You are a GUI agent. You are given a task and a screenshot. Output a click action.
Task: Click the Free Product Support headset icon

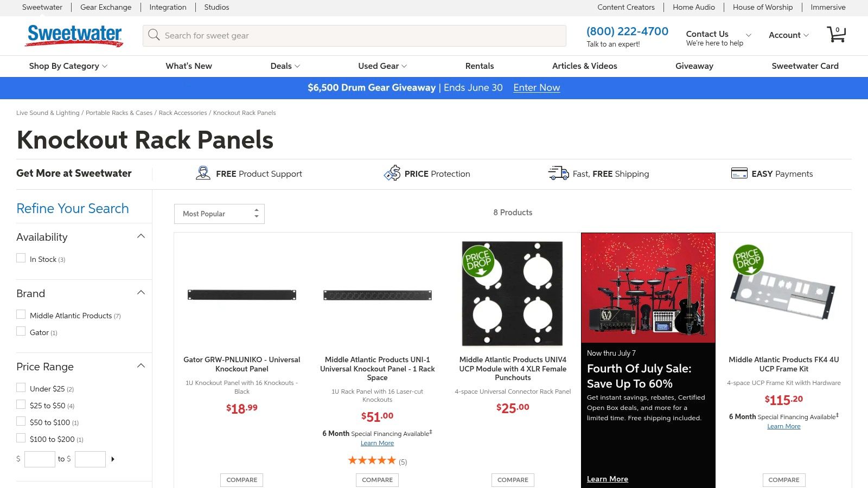point(203,174)
